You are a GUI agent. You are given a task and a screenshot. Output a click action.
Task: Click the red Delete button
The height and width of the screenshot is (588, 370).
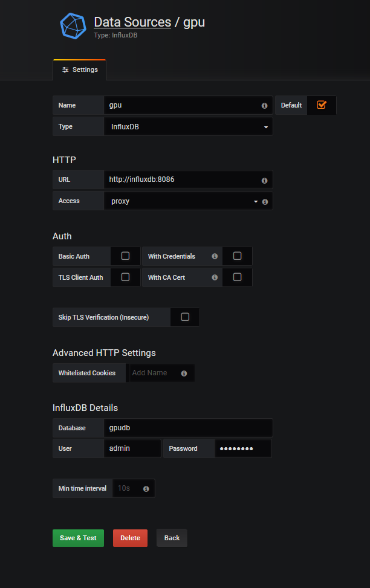point(130,538)
